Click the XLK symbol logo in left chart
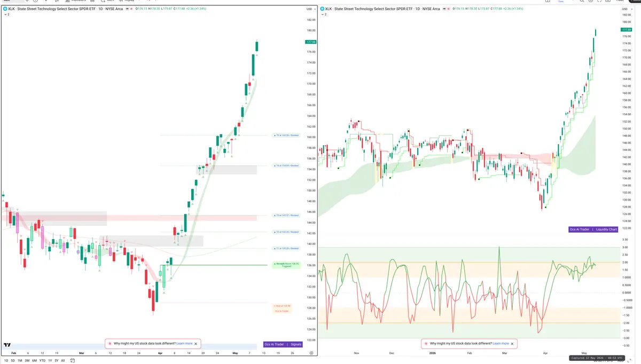Screen dimensions: 641x364 [5, 9]
